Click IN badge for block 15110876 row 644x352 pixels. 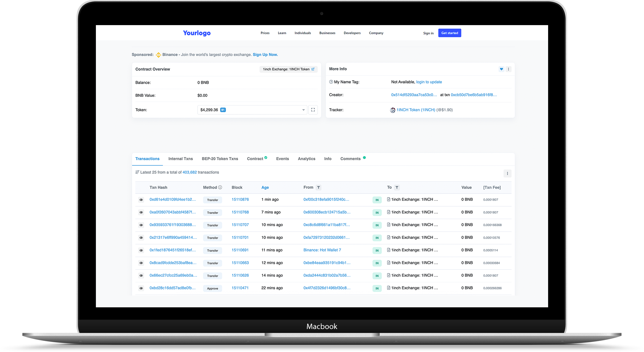[377, 200]
